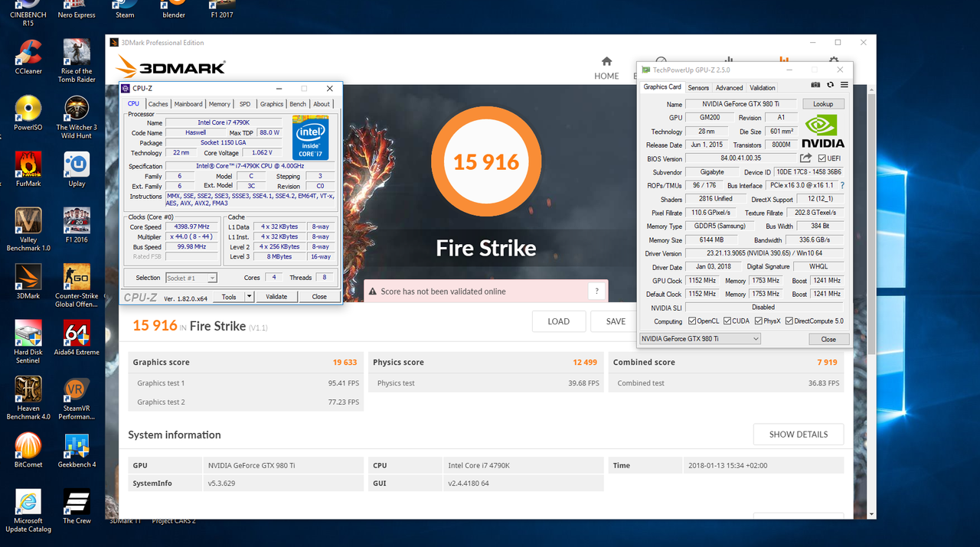980x547 pixels.
Task: Click the Combined score value 7 919
Action: tap(827, 363)
